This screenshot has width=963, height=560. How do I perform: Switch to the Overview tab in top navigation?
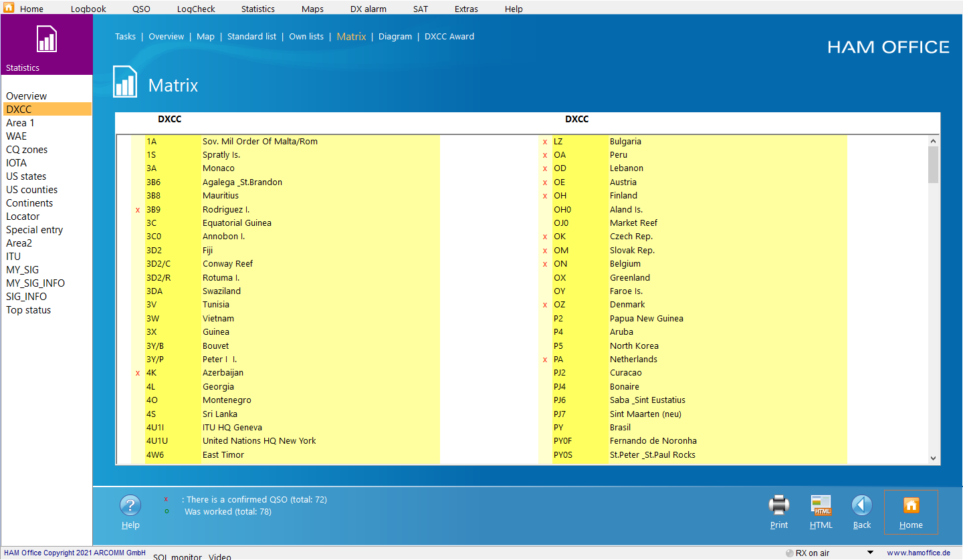click(x=166, y=37)
